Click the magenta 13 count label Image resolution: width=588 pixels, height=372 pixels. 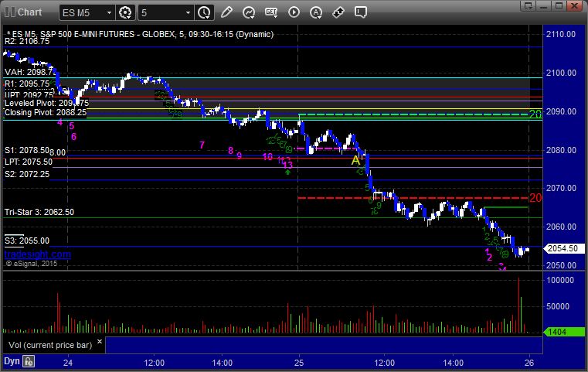[287, 165]
